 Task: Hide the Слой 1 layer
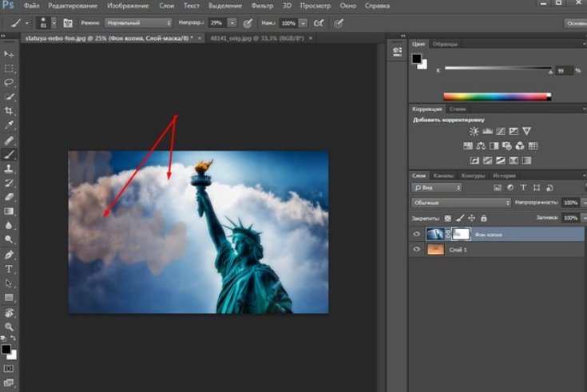click(417, 249)
